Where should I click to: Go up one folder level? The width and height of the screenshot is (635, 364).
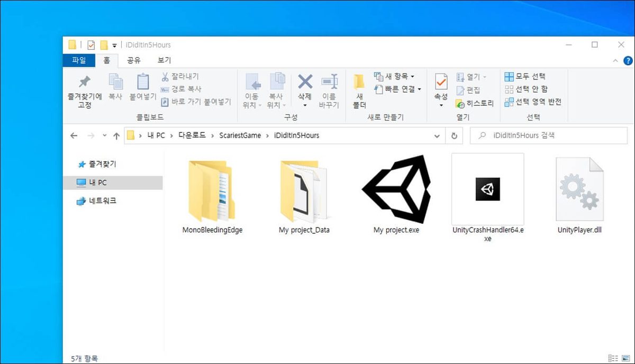click(x=116, y=136)
